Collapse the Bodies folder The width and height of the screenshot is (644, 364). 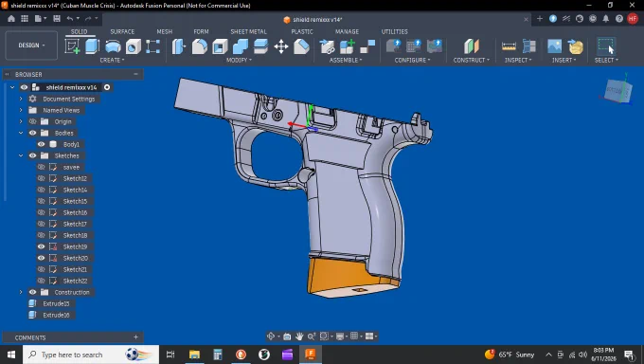click(21, 133)
